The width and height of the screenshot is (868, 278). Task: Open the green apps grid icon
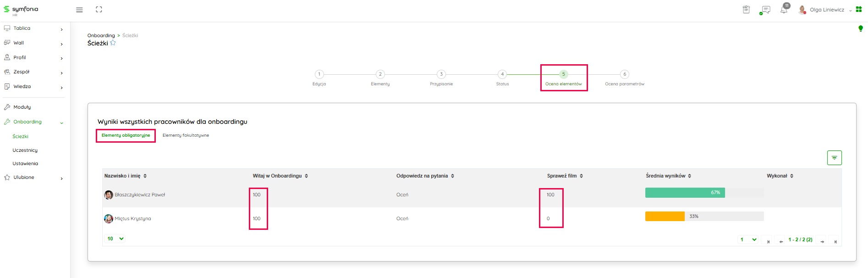coord(859,9)
